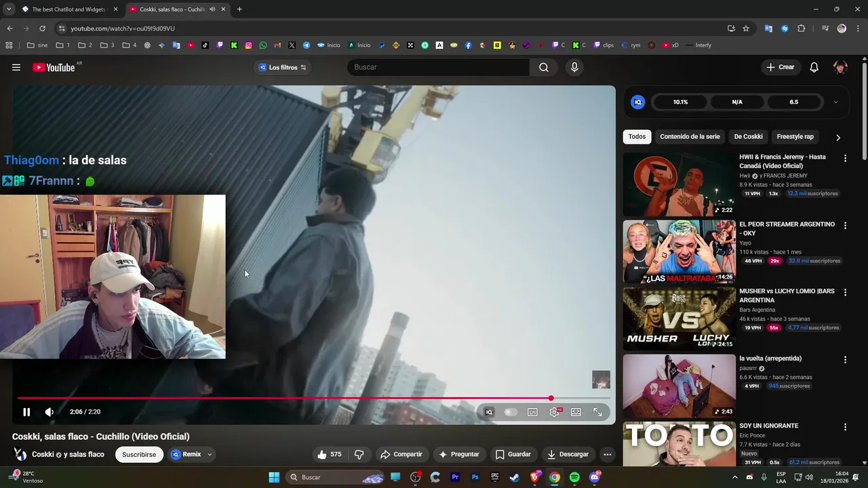Click the search magnifier button
Screen dimensions: 868x488
click(x=544, y=67)
